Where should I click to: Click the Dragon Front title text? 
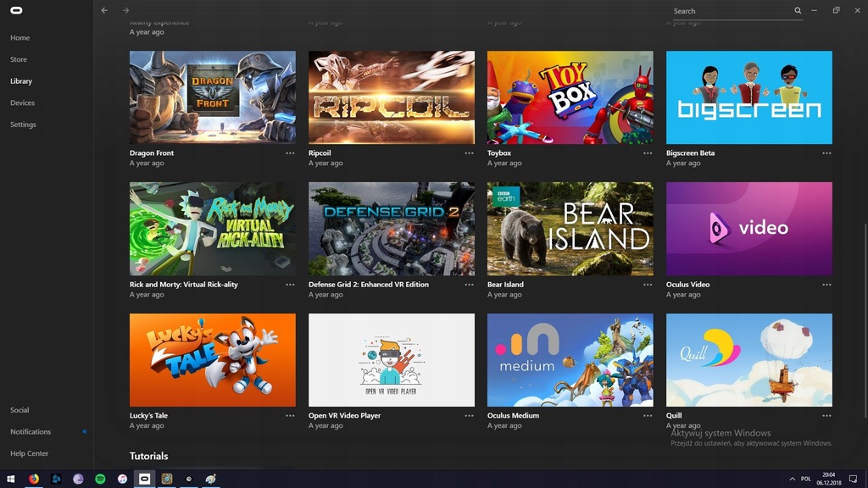pyautogui.click(x=152, y=153)
